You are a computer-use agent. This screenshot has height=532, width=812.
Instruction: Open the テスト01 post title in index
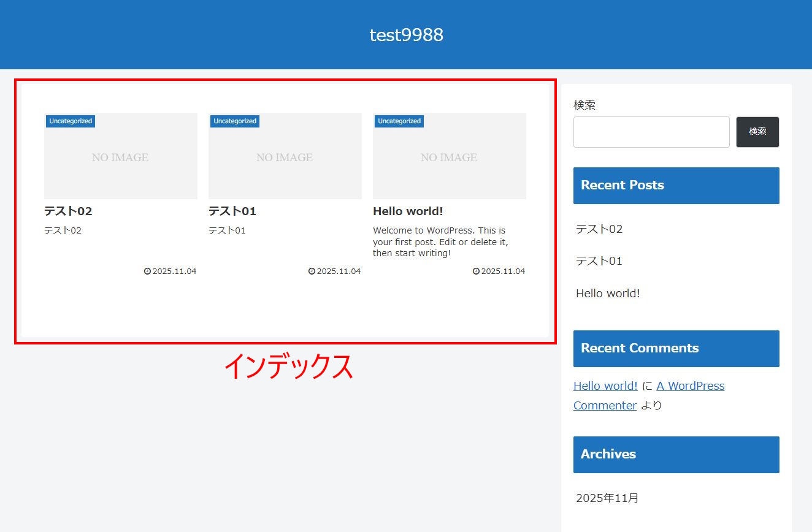coord(232,211)
